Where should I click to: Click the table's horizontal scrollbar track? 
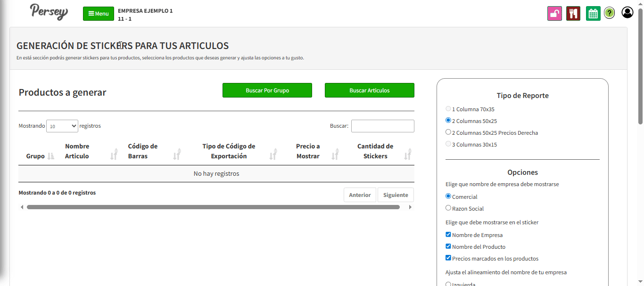(213, 207)
